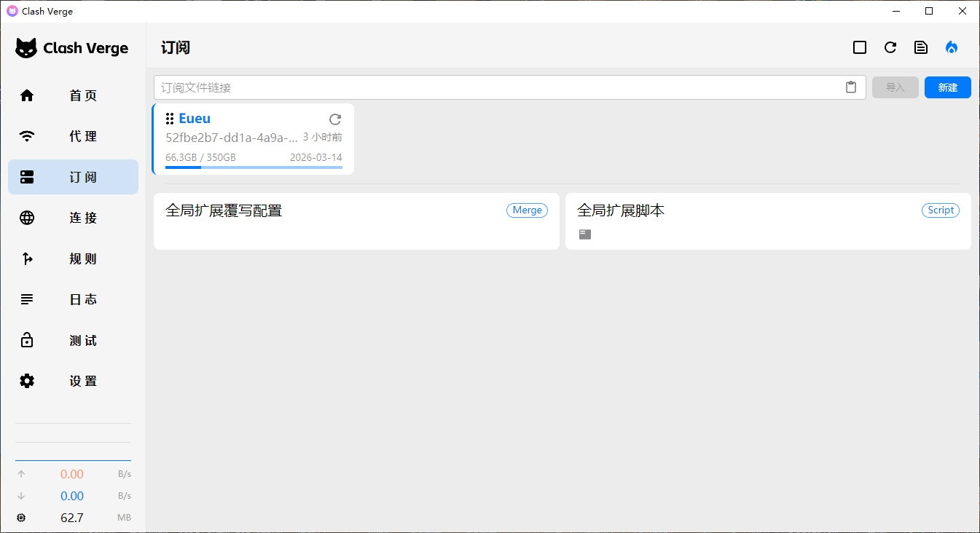This screenshot has height=533, width=980.
Task: Focus the 订阅文件链接 input field
Action: point(500,87)
